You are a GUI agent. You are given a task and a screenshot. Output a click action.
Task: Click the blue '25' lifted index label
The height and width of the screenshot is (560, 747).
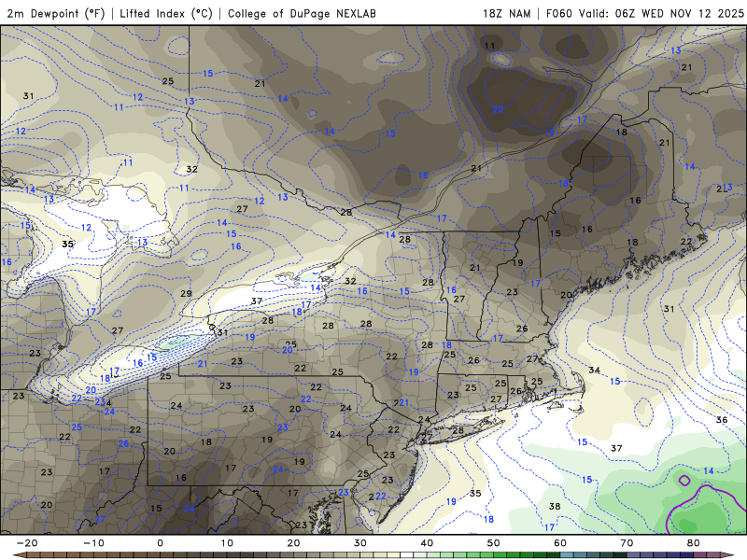pos(77,427)
